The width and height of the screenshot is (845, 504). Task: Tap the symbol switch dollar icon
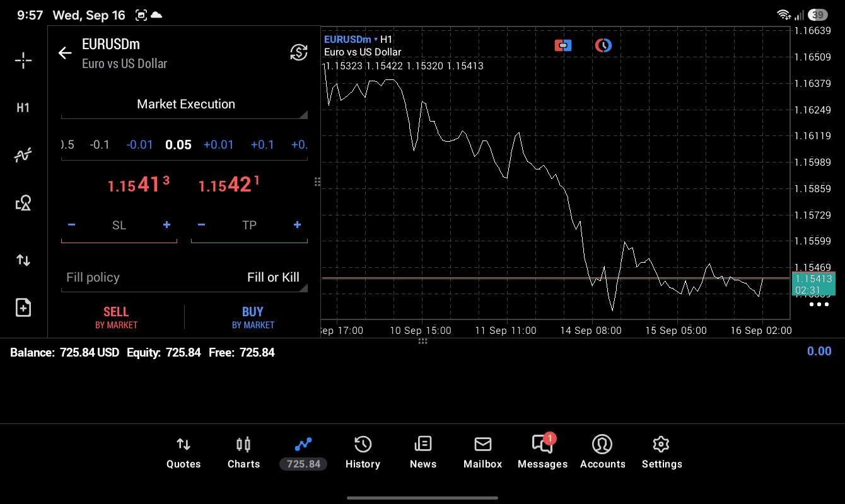[298, 52]
